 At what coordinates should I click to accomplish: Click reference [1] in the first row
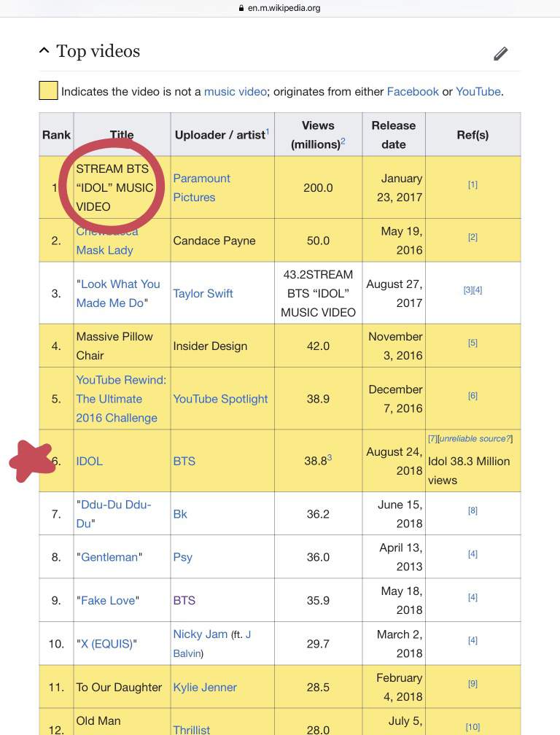pos(472,184)
